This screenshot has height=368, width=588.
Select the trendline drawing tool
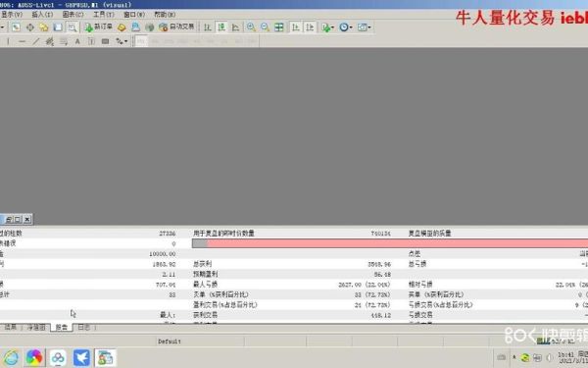[x=35, y=41]
